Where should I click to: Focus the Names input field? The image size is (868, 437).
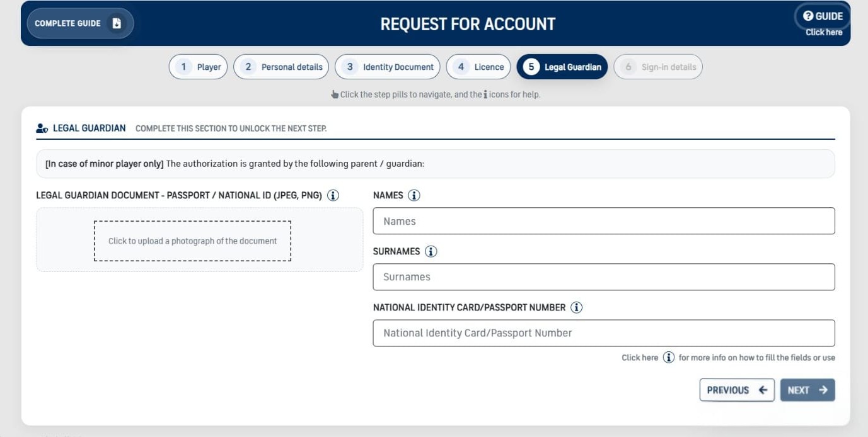click(603, 221)
